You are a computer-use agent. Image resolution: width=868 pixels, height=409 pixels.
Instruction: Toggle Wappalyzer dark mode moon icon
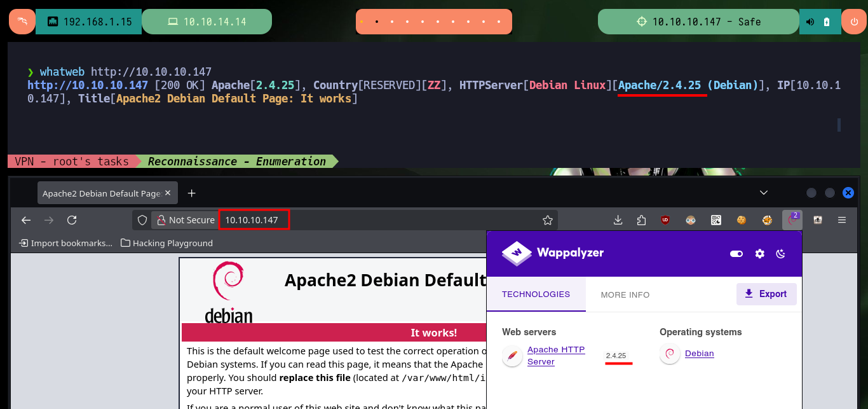tap(781, 254)
